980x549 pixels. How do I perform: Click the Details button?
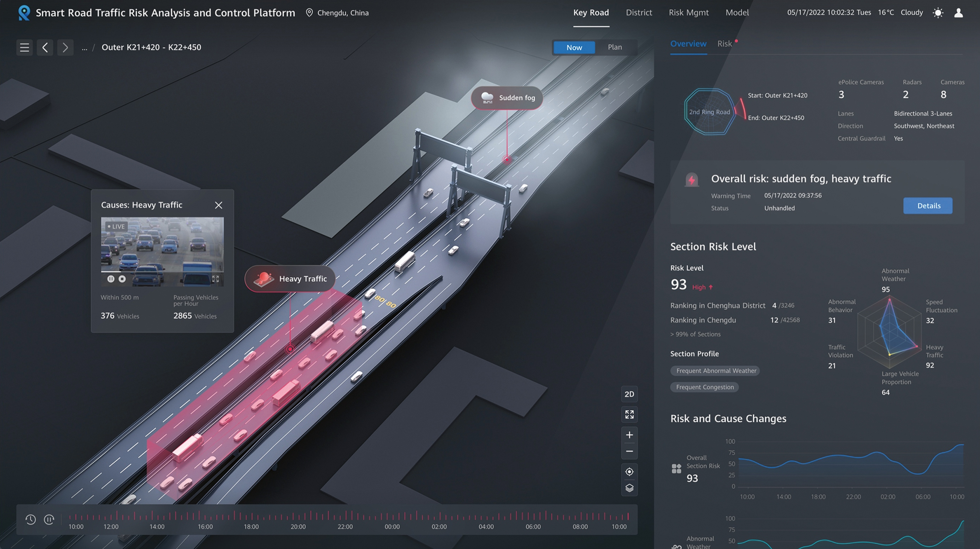click(928, 206)
